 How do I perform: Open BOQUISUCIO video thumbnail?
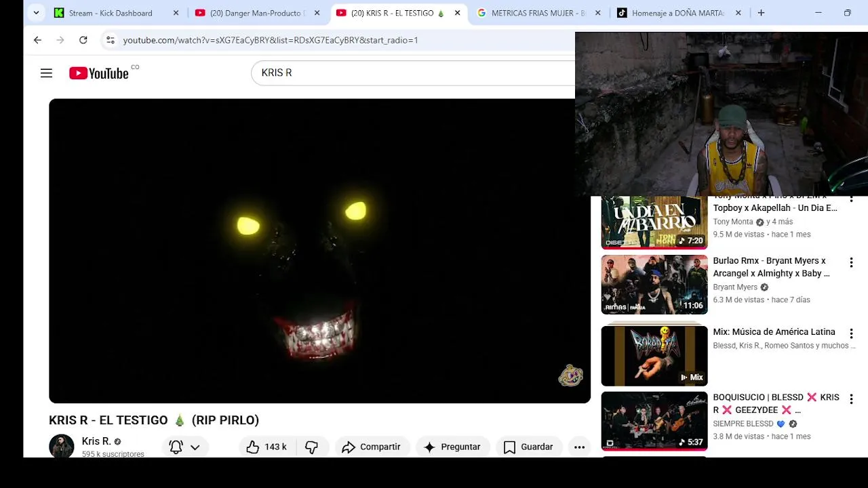pos(654,421)
